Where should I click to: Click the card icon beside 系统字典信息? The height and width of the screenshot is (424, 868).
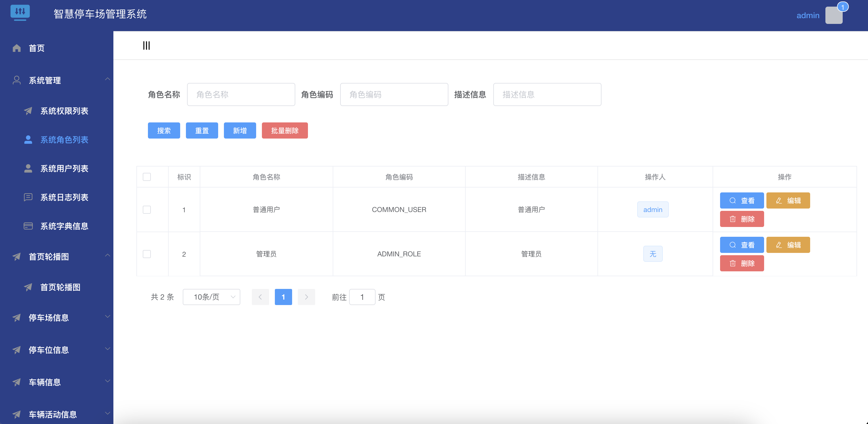tap(28, 226)
